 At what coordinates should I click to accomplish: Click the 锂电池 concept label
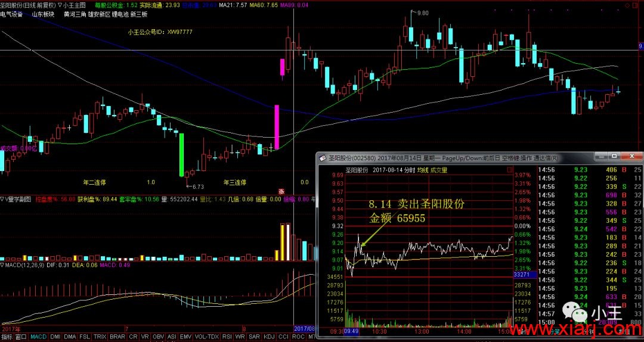point(120,14)
